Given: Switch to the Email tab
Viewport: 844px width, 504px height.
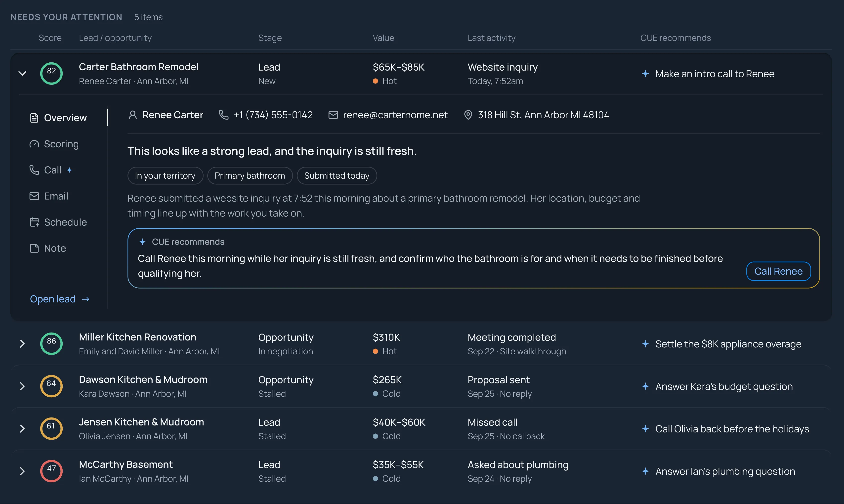Looking at the screenshot, I should (x=49, y=196).
